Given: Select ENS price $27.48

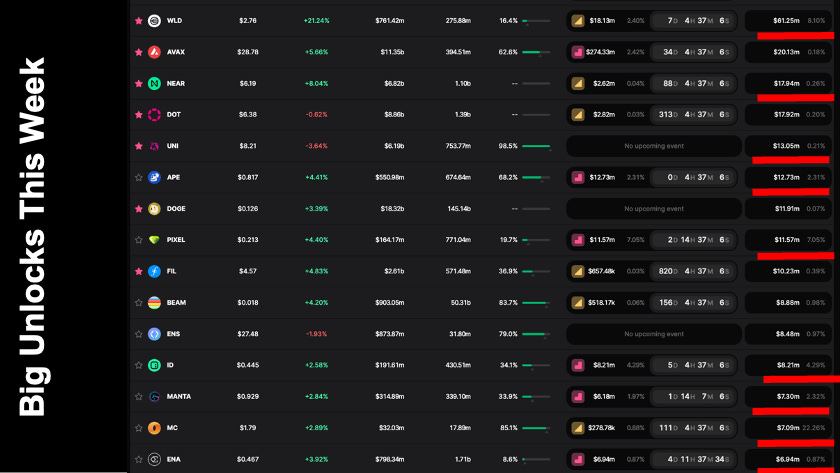Looking at the screenshot, I should pos(248,334).
